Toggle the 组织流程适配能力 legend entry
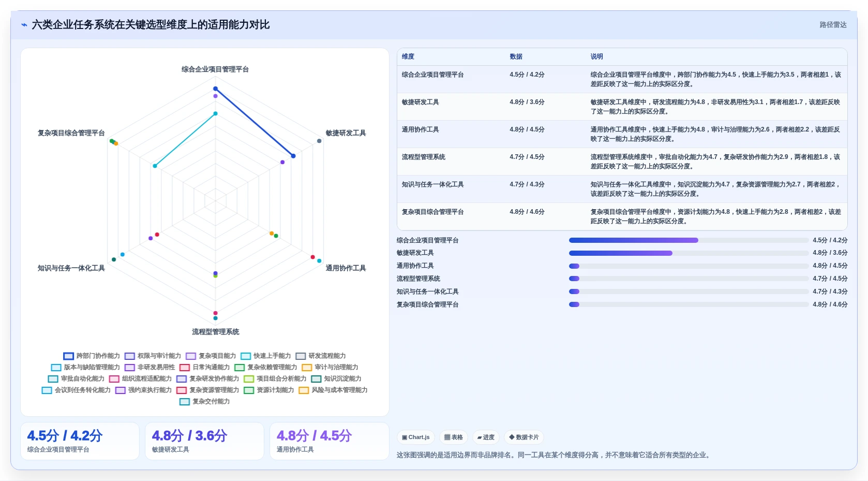 140,379
